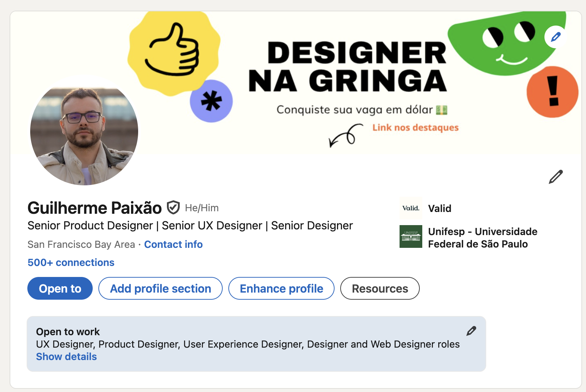Screen dimensions: 586x392
Task: Click the purple asterisk circle in banner
Action: pyautogui.click(x=211, y=101)
